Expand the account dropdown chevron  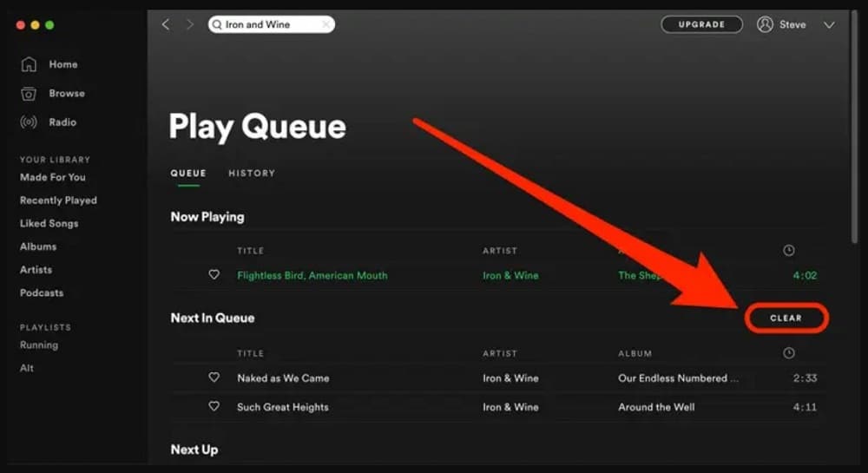click(829, 25)
